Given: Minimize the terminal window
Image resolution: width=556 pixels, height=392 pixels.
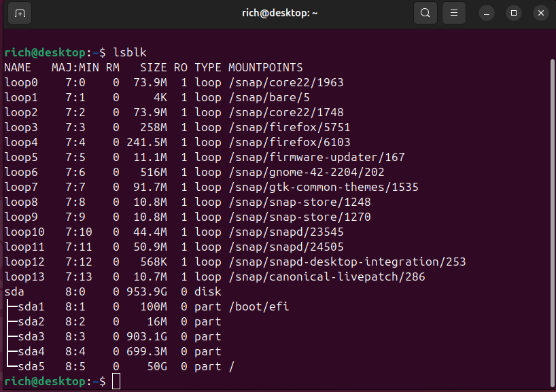Looking at the screenshot, I should (x=486, y=12).
